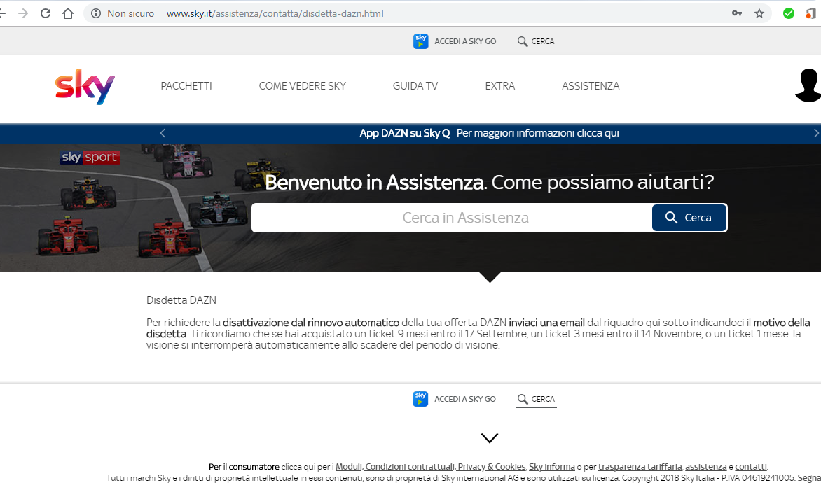This screenshot has height=504, width=821.
Task: Open the footer contatti link
Action: (x=751, y=466)
